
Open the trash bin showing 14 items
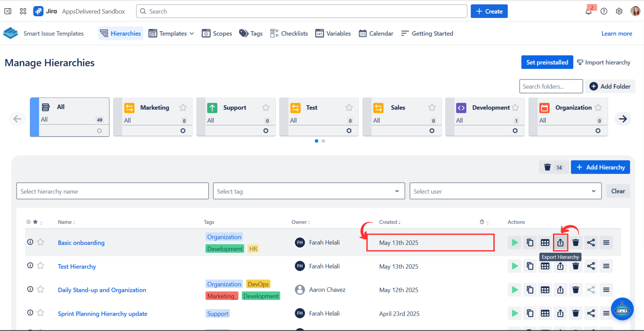coord(553,167)
